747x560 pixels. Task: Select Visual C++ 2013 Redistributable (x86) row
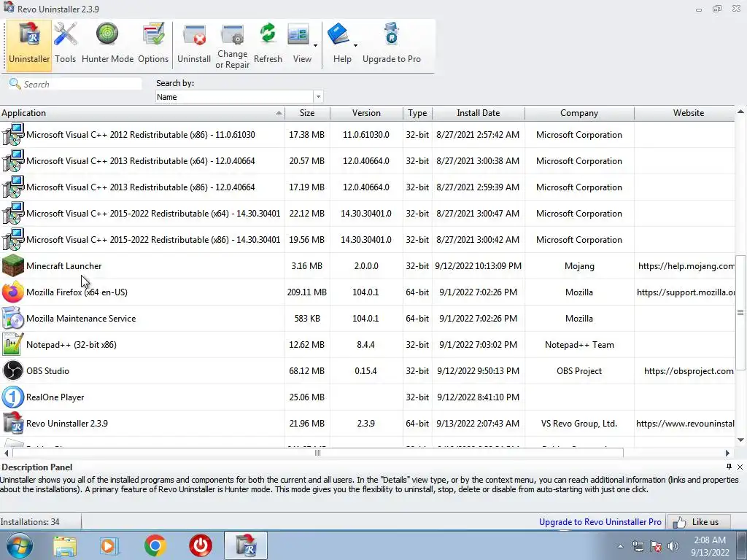(368, 187)
